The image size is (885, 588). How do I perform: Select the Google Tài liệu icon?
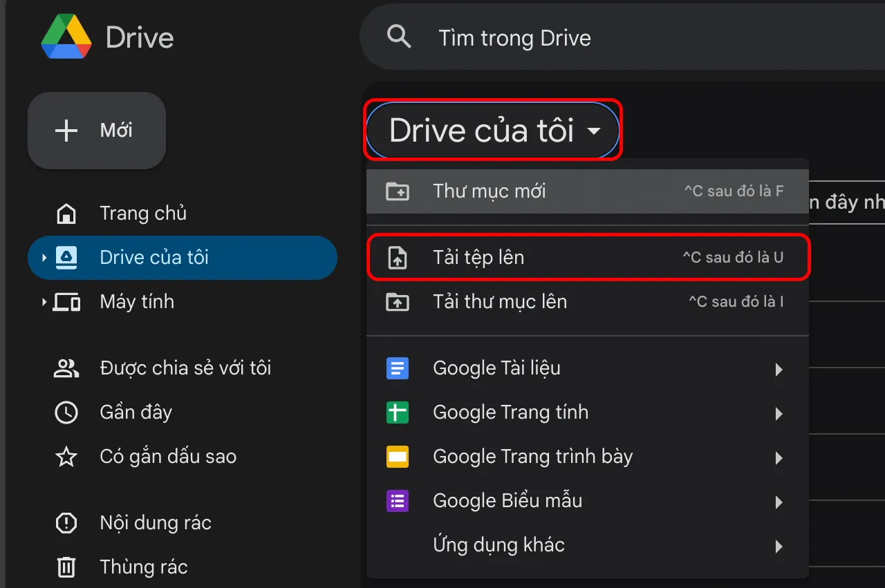pos(398,368)
